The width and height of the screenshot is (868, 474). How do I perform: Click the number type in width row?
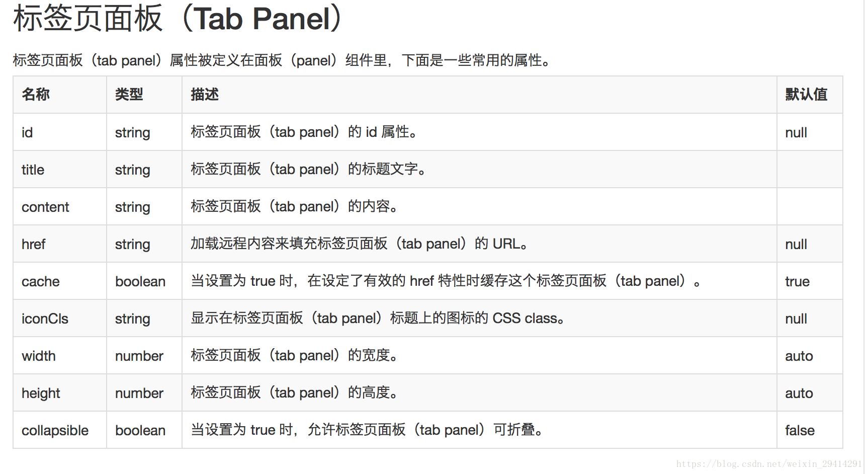[139, 356]
